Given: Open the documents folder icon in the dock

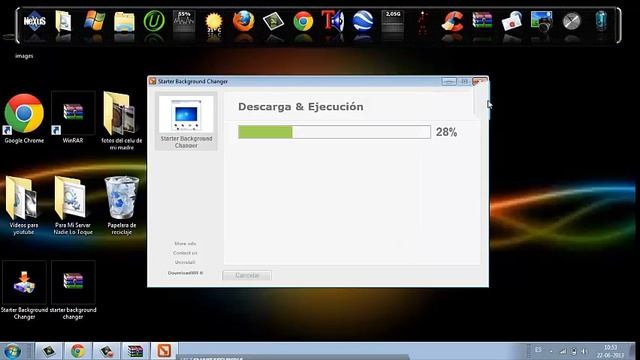Looking at the screenshot, I should [x=64, y=21].
